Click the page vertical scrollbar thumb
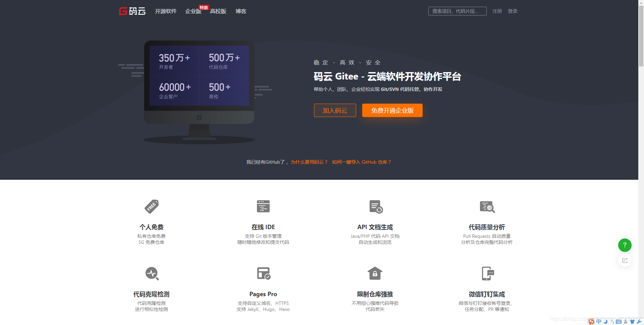The image size is (644, 325). (641, 36)
